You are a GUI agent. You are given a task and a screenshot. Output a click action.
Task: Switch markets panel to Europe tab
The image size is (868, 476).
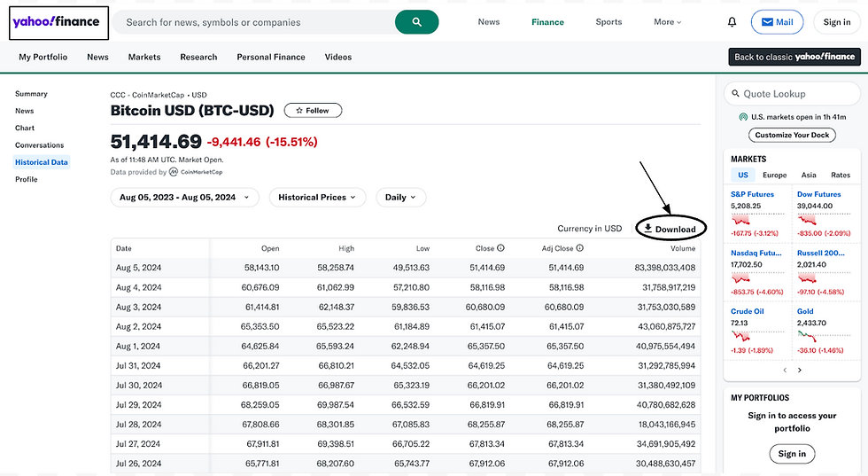pos(774,176)
